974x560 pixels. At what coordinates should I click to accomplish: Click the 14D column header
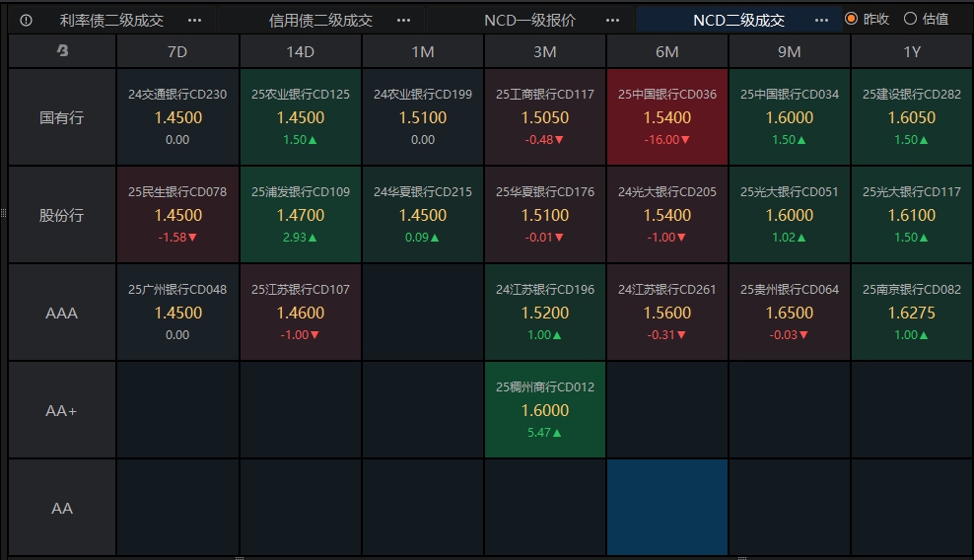pos(300,51)
